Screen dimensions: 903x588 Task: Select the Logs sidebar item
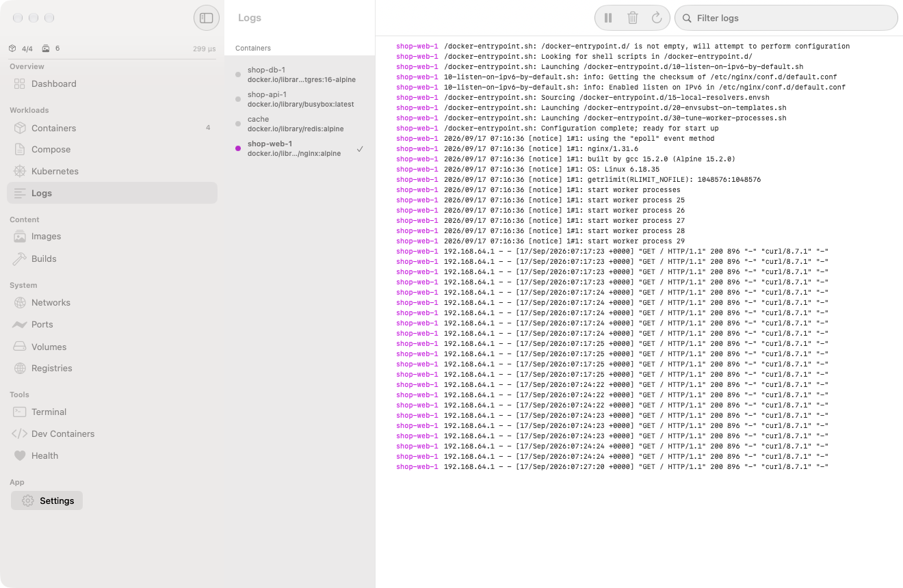coord(112,193)
